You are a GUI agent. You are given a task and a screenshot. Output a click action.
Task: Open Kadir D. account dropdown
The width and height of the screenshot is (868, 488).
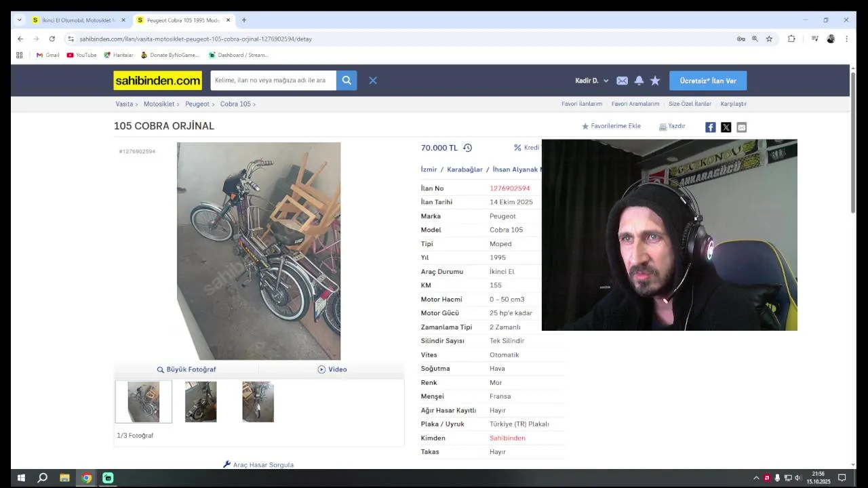tap(592, 81)
